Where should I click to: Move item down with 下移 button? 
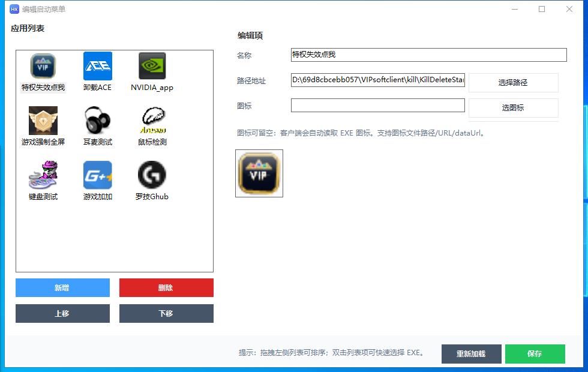point(166,313)
